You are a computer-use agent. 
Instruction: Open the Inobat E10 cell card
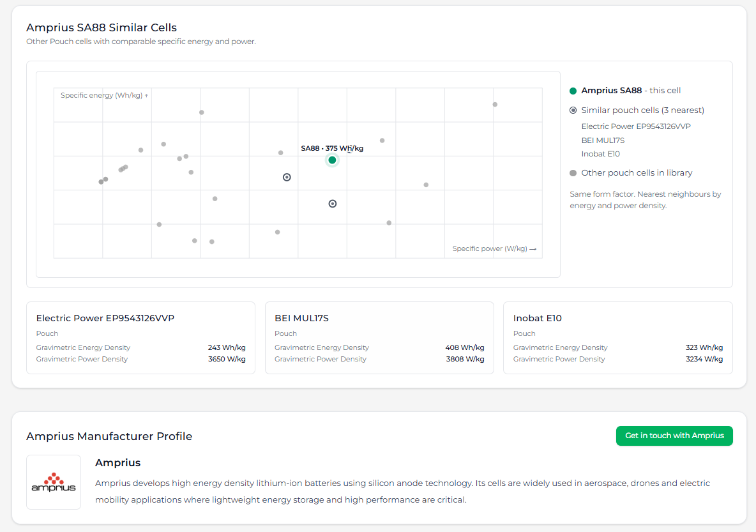click(618, 338)
